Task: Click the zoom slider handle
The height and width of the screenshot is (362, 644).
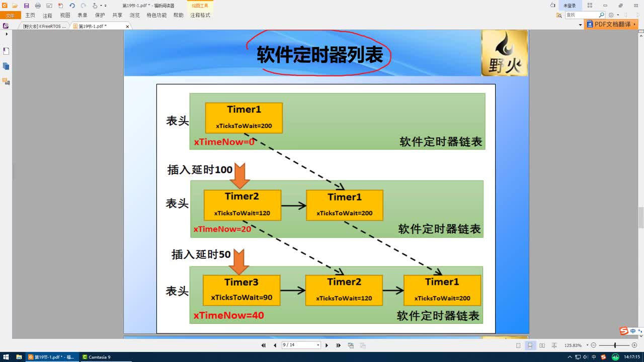Action: click(615, 345)
